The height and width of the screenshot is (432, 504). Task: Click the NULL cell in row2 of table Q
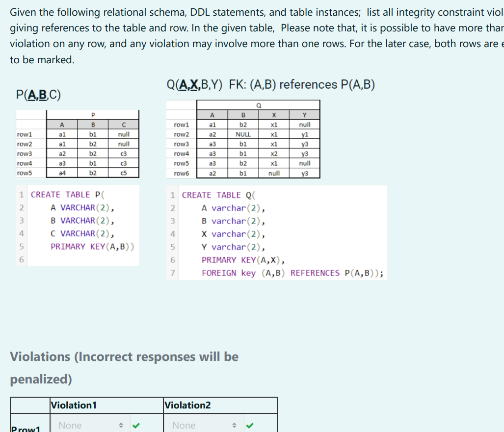[242, 134]
